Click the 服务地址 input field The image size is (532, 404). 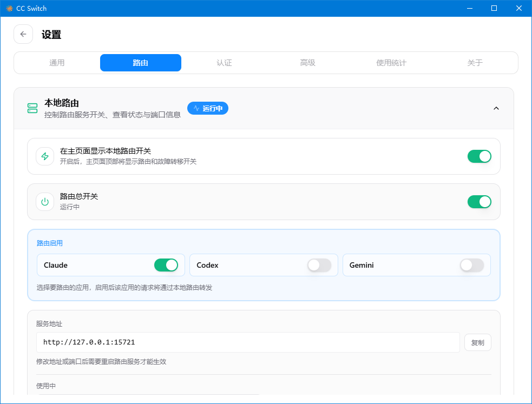click(248, 342)
